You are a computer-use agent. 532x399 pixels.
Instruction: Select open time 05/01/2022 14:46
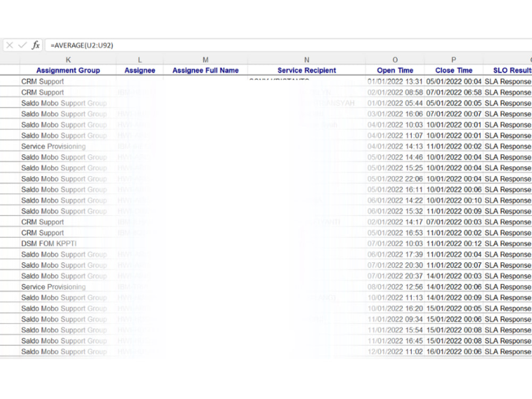(395, 157)
